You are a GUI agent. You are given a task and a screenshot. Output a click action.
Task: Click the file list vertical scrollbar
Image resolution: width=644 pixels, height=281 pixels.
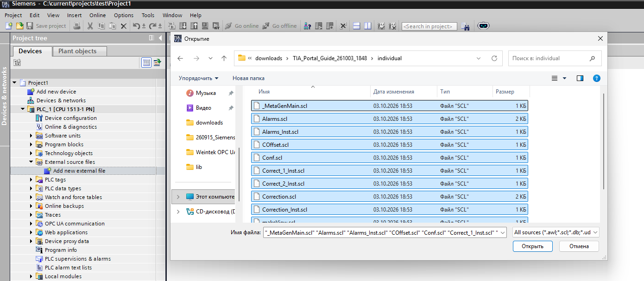click(604, 141)
